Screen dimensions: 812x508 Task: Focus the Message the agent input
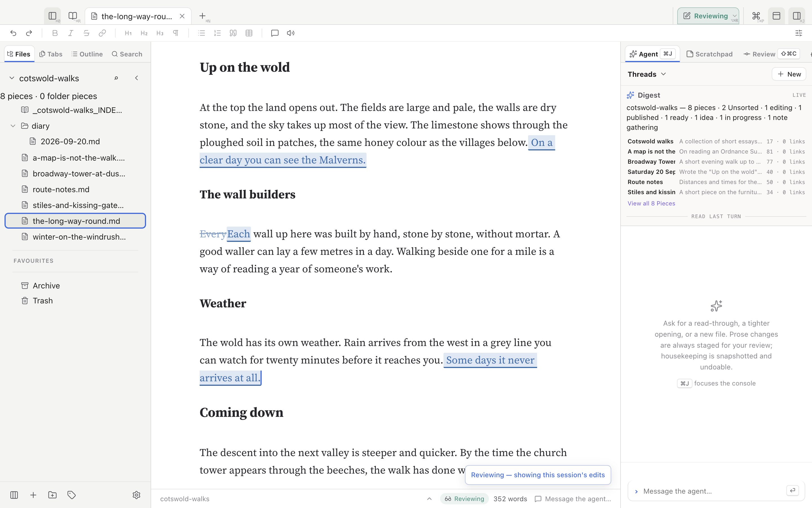[711, 491]
